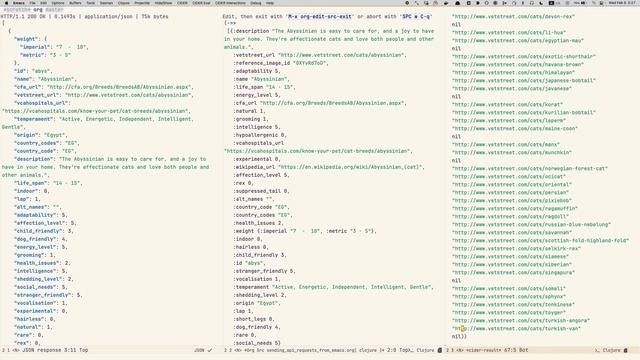Click the JSON major mode label

(199, 350)
